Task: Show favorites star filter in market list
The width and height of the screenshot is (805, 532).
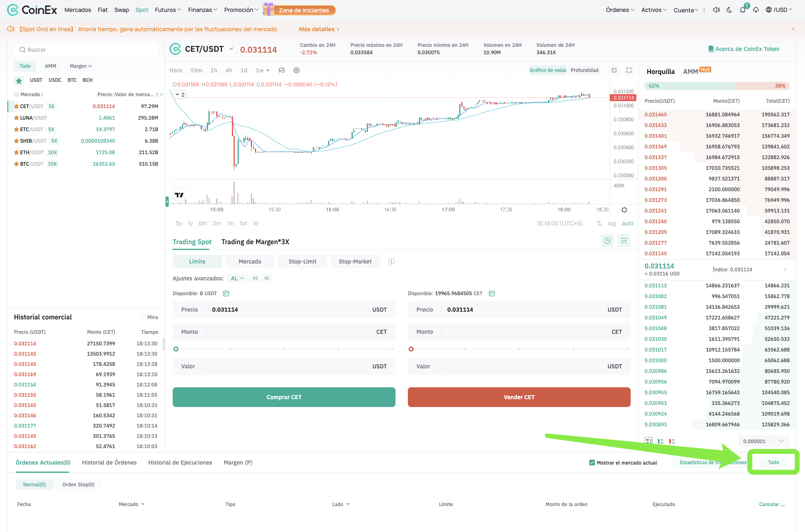Action: point(19,81)
